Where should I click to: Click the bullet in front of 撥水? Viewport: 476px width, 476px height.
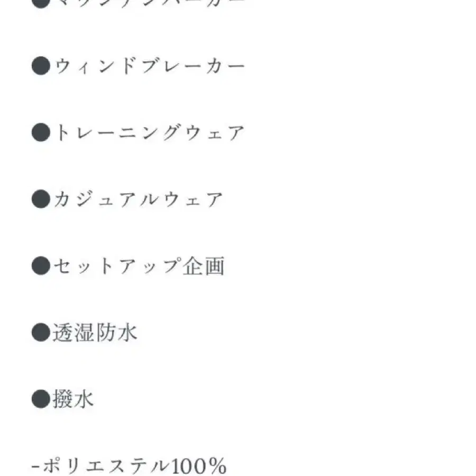[40, 399]
